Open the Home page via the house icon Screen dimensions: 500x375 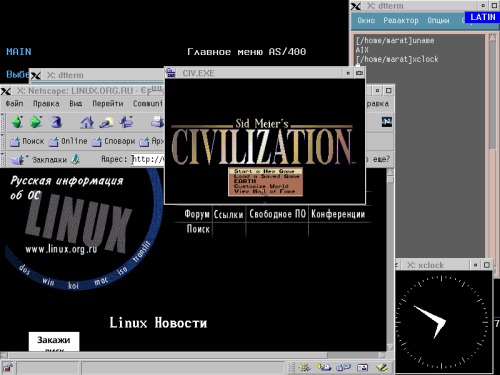tap(87, 122)
